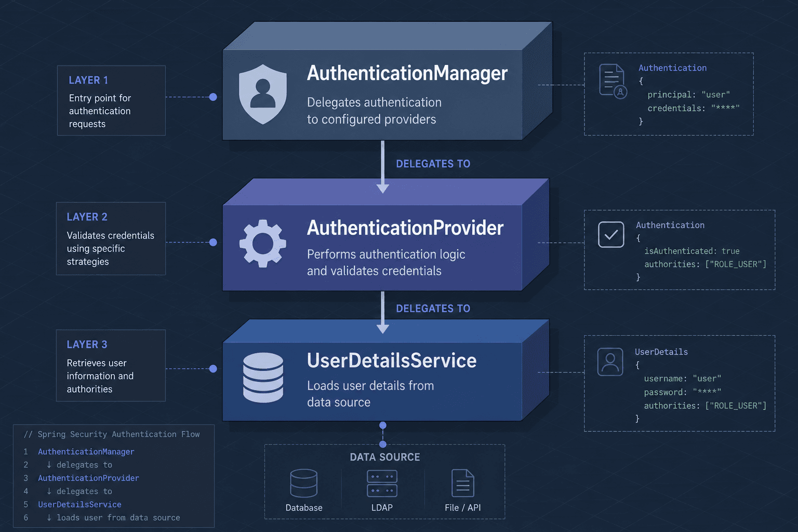Click the DATA SOURCE heading
798x532 pixels.
coord(385,457)
